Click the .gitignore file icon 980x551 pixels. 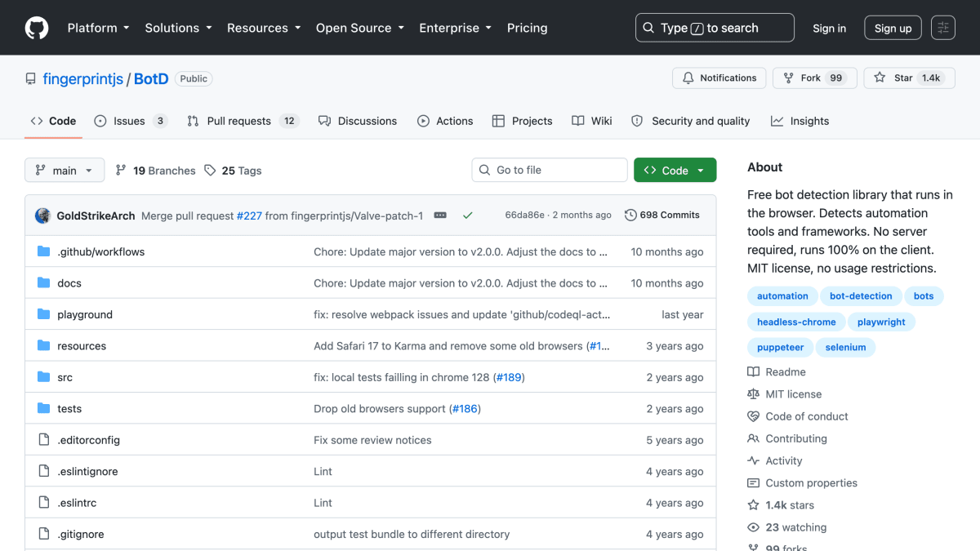coord(44,535)
